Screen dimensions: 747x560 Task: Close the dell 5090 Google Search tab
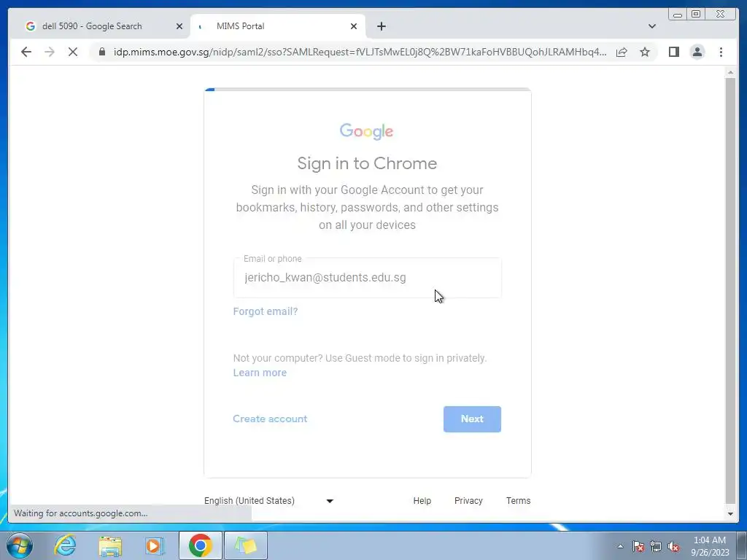click(x=179, y=26)
